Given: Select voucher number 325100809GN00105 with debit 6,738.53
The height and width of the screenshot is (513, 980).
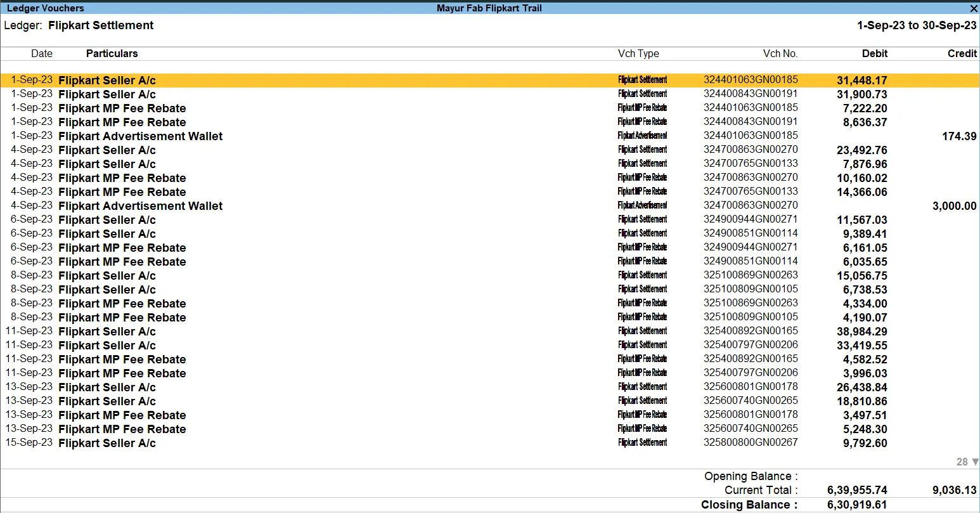Looking at the screenshot, I should pos(751,289).
